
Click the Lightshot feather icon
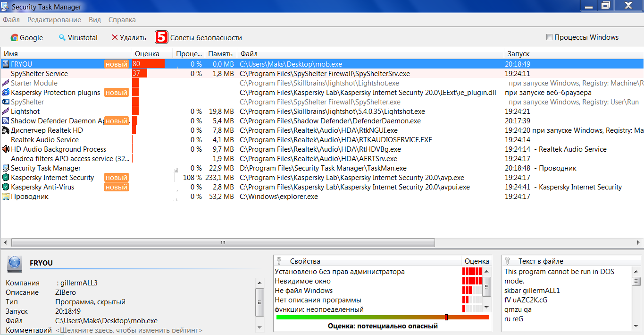click(6, 111)
